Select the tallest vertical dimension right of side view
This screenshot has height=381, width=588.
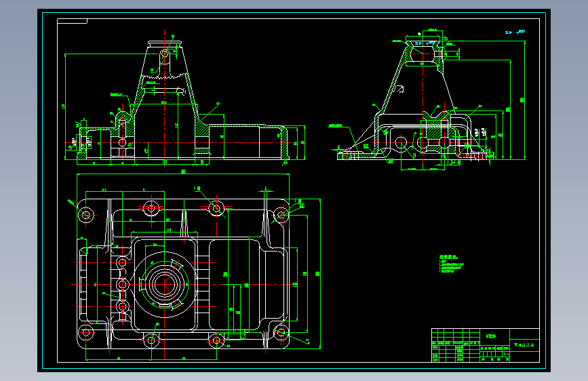(x=522, y=100)
